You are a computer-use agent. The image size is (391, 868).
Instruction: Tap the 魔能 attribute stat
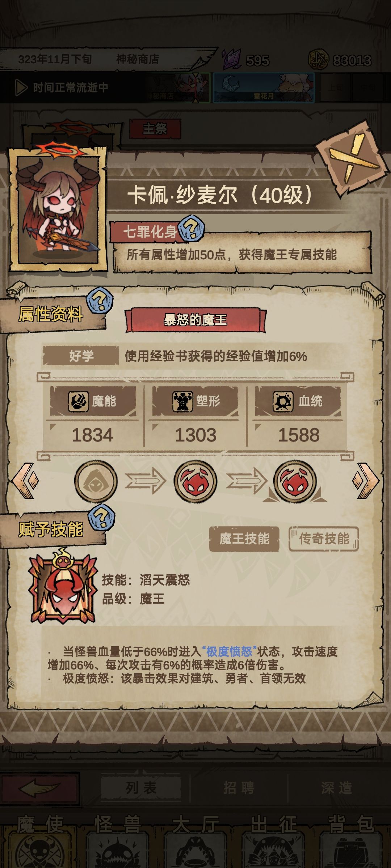(x=93, y=417)
